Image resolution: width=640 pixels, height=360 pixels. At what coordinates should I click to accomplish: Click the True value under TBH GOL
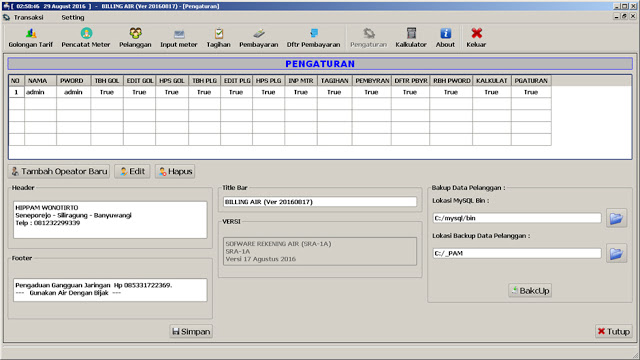(107, 92)
